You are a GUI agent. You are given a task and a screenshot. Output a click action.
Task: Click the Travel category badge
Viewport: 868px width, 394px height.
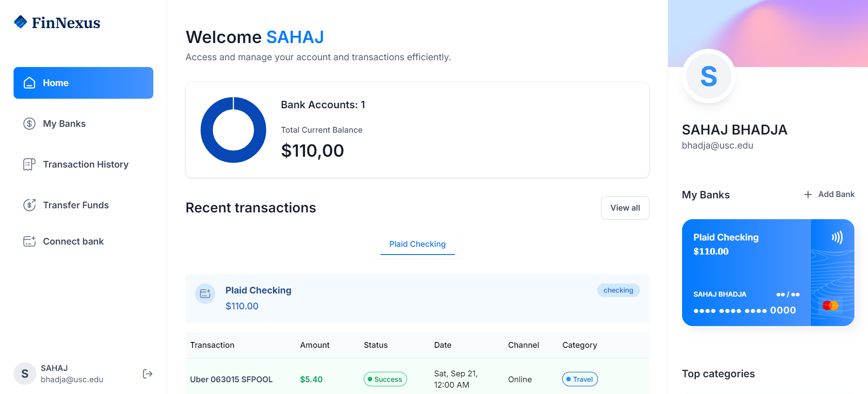579,379
